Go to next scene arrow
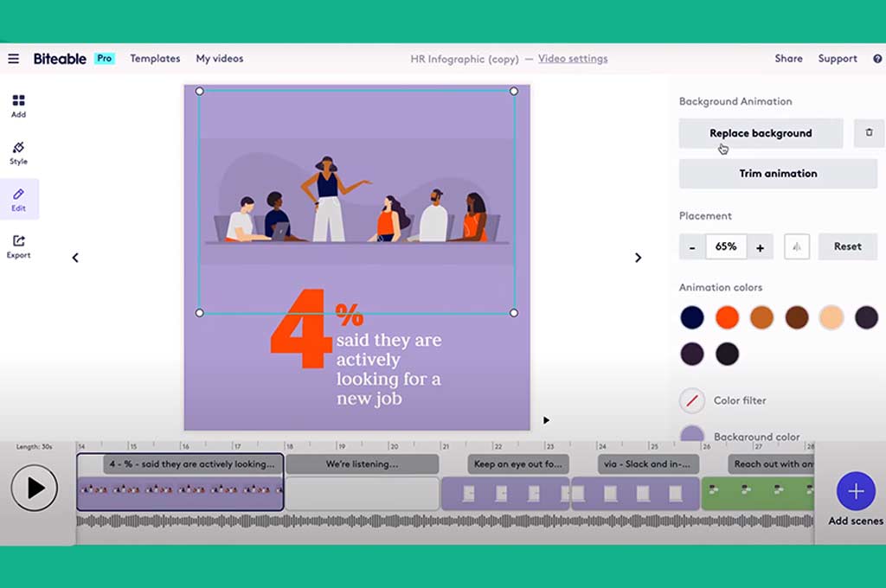 coord(638,258)
